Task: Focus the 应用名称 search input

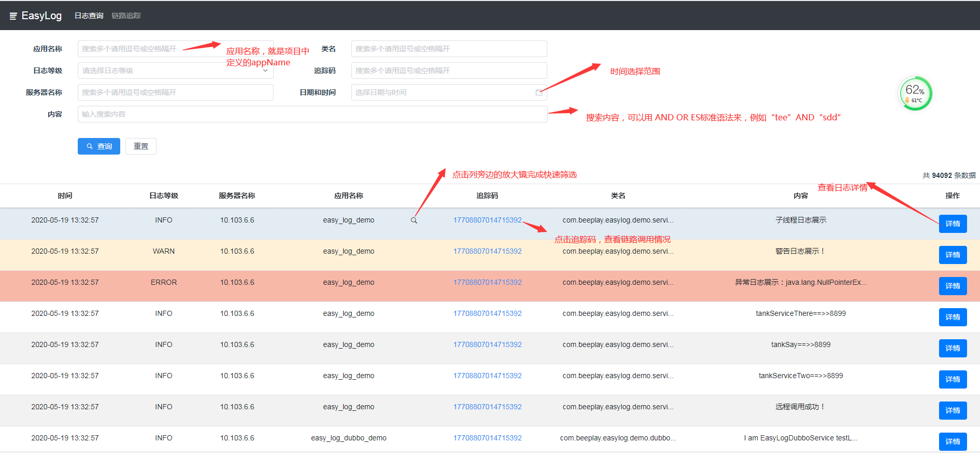Action: (175, 49)
